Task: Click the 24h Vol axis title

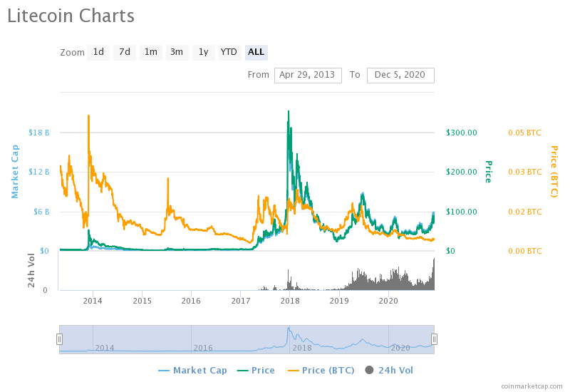Action: click(x=31, y=271)
